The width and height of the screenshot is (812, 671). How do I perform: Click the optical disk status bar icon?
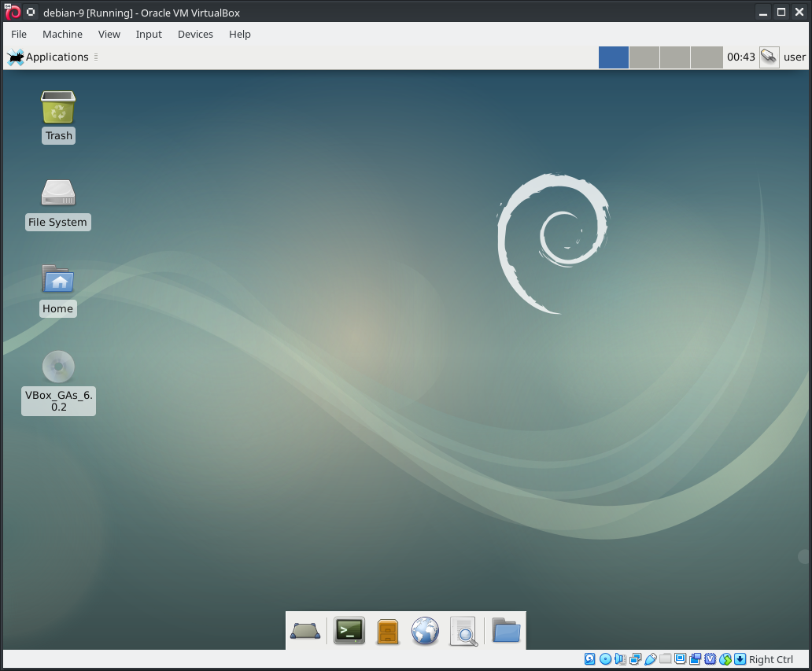coord(605,659)
